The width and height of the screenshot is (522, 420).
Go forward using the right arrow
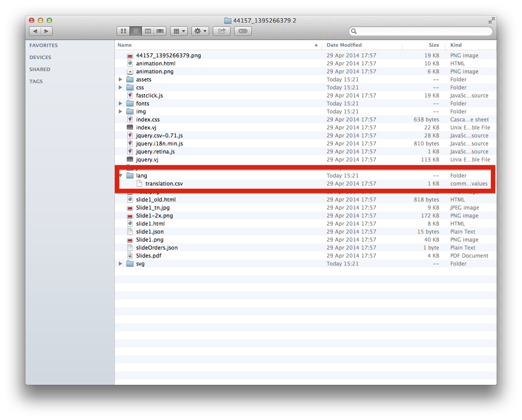pos(46,31)
